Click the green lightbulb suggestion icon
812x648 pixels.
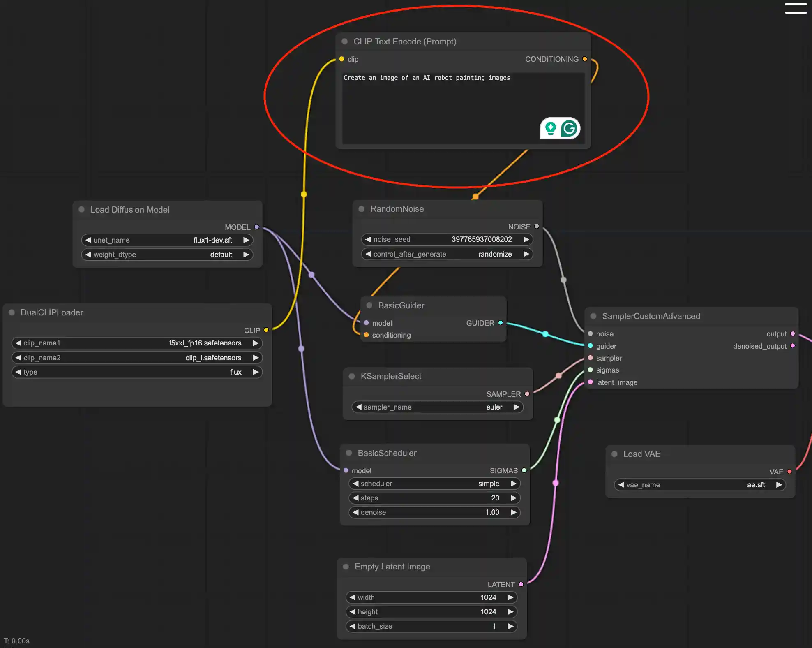coord(551,129)
